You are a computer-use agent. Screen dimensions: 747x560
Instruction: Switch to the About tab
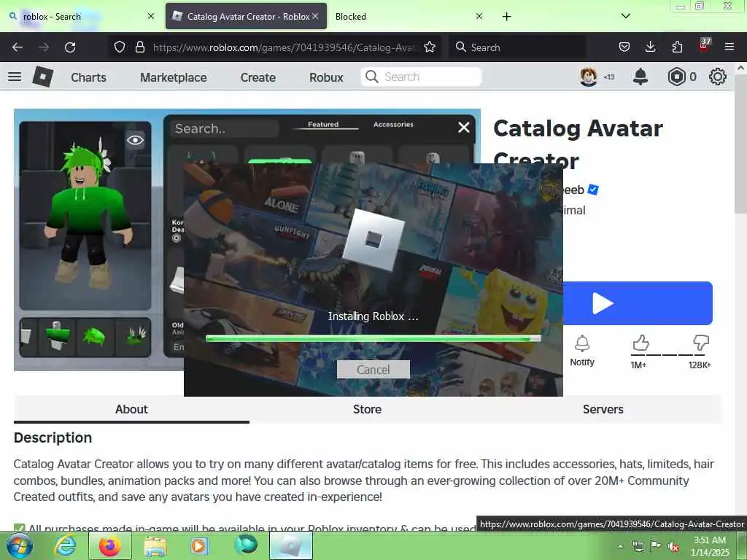point(131,409)
